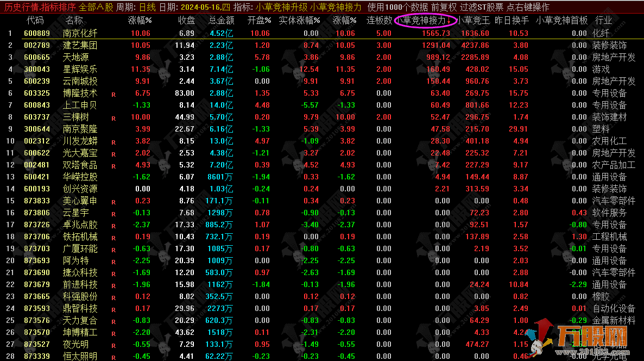Screen dimensions: 644x361
Task: Open the 全部A股 stock scope selector
Action: coord(96,7)
